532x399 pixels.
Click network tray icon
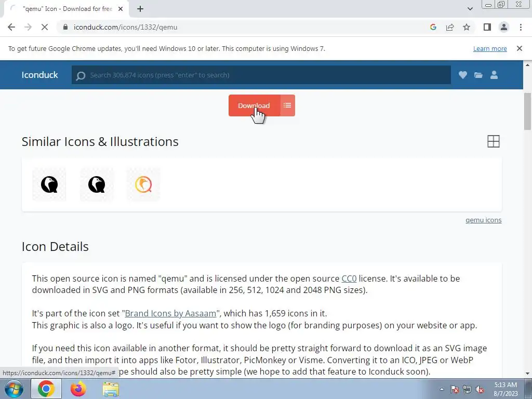tap(467, 389)
